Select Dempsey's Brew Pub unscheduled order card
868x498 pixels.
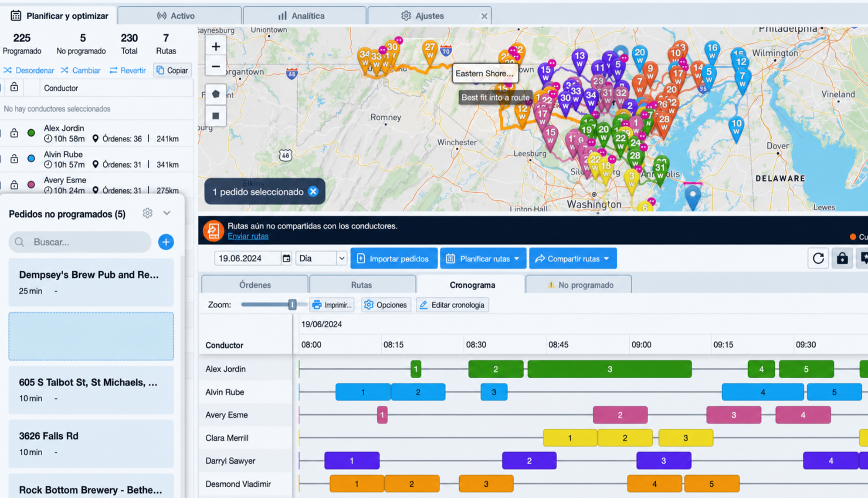tap(91, 283)
